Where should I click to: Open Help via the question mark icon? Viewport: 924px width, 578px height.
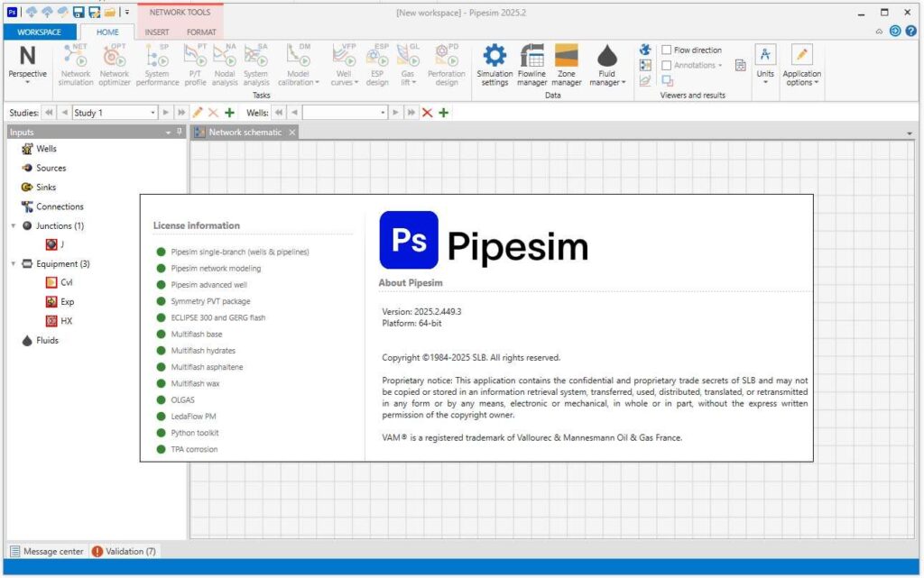pyautogui.click(x=910, y=32)
